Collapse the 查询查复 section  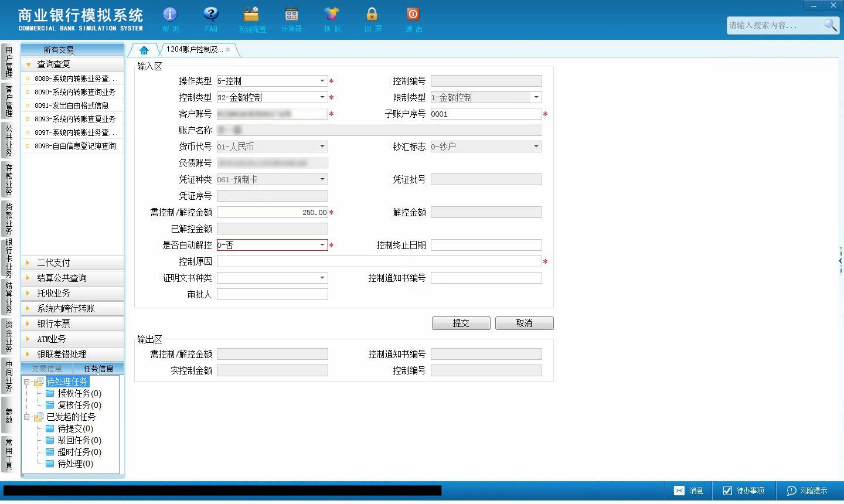pos(73,64)
